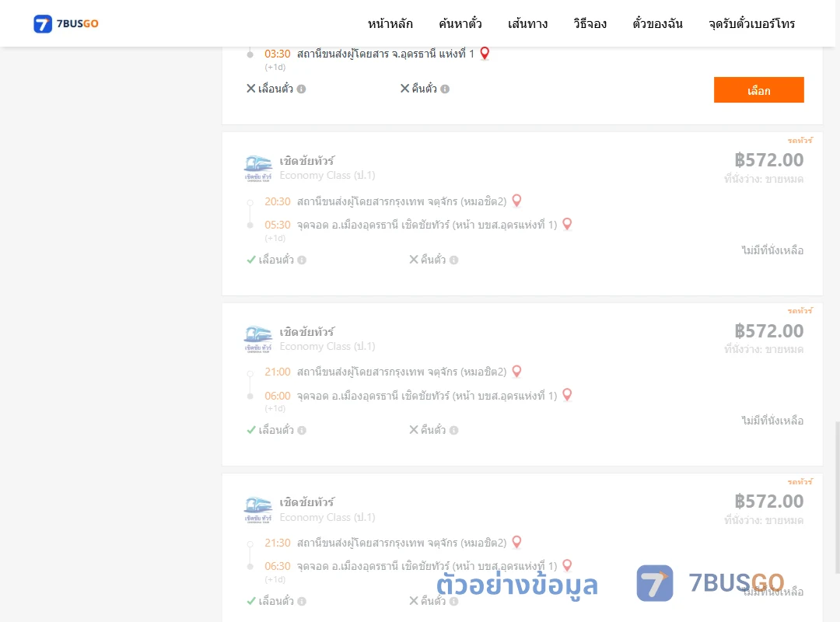
Task: Click ไม่มีที่นั่งเหลือ label in 20:30 trip
Action: point(772,250)
